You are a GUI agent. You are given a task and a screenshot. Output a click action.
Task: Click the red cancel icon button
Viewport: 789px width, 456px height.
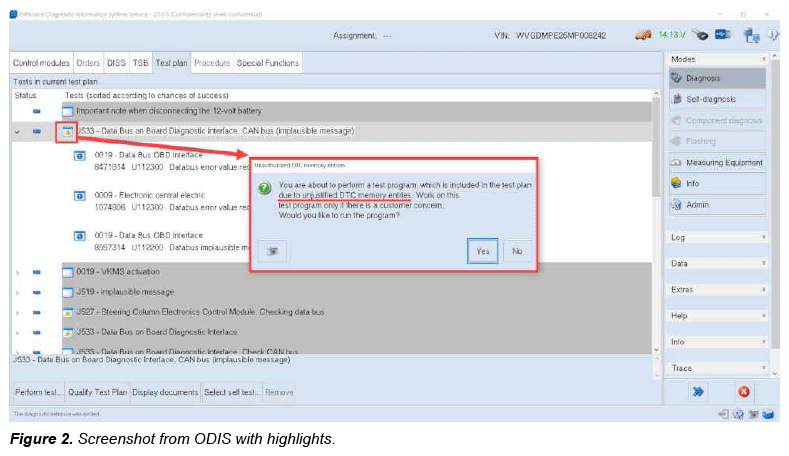[x=743, y=392]
